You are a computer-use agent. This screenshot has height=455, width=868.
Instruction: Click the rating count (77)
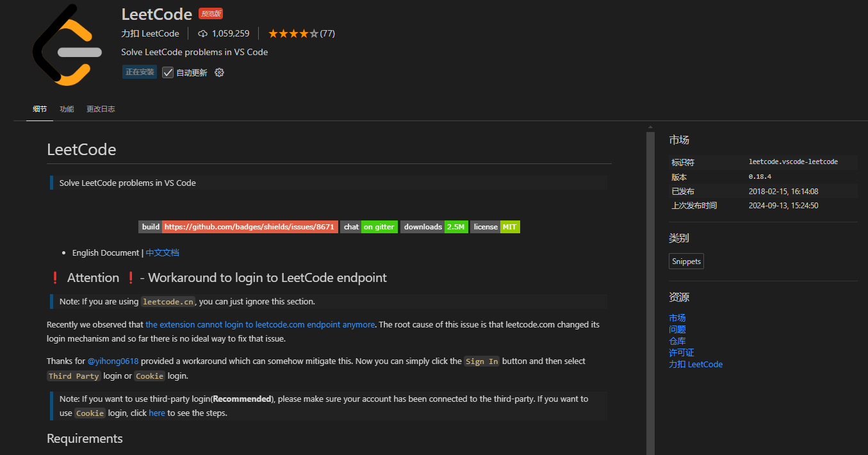point(327,33)
